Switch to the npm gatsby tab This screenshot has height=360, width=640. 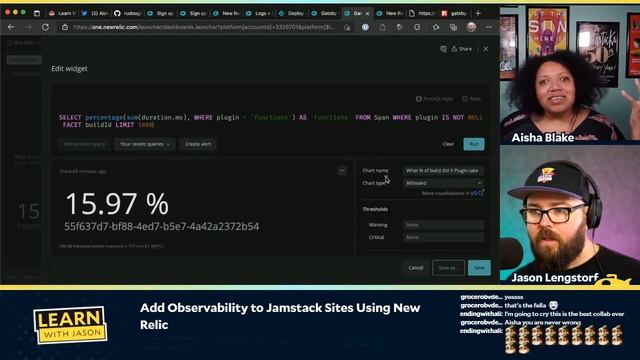[454, 13]
